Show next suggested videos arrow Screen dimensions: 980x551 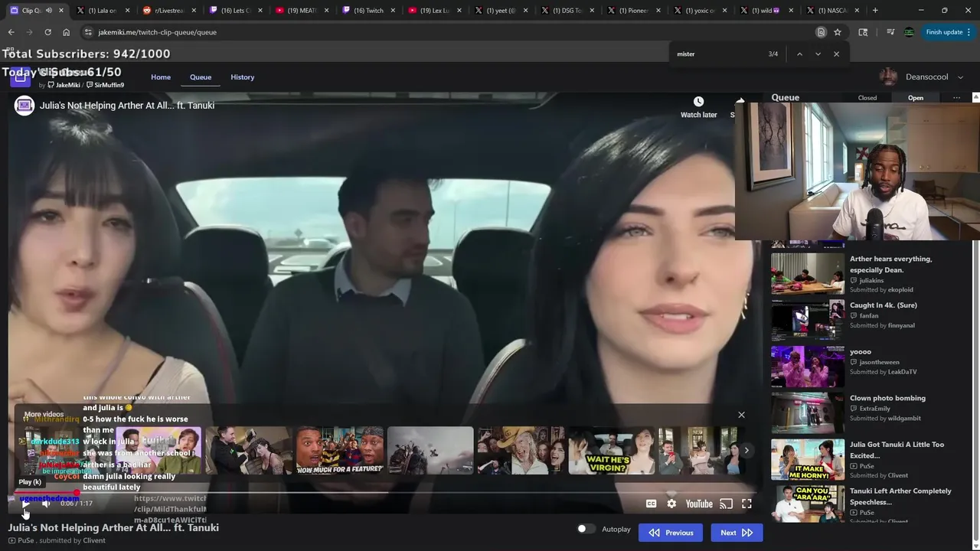[746, 450]
